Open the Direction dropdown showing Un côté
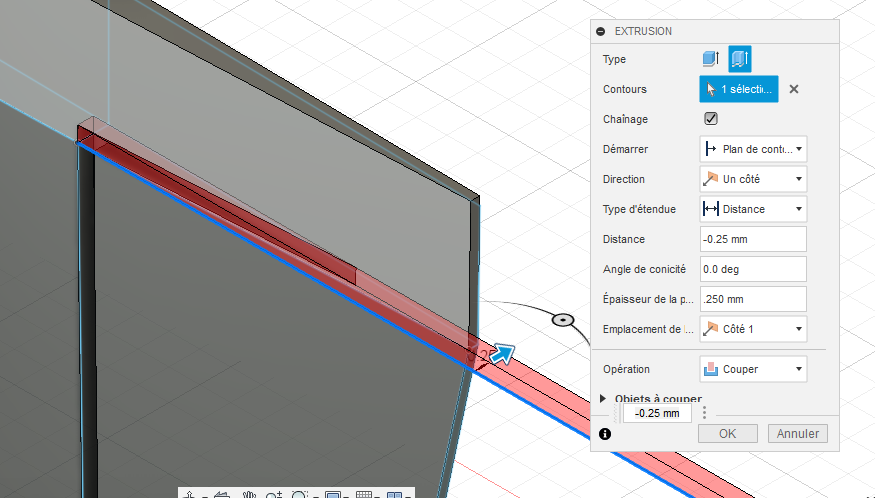 (753, 179)
